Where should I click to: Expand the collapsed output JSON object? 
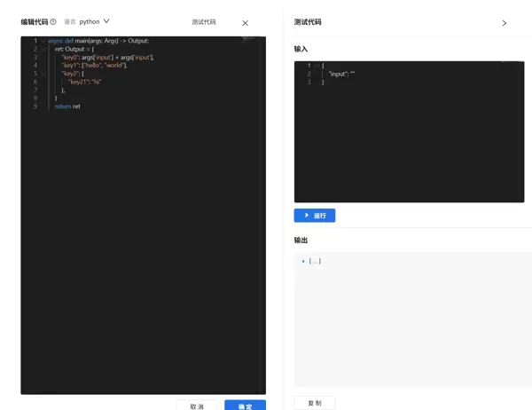[303, 262]
